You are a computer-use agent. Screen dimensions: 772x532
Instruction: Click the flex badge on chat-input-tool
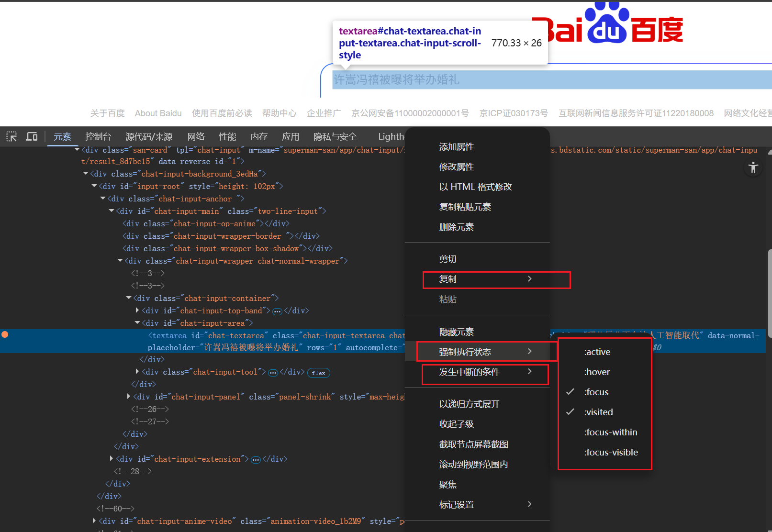click(x=318, y=373)
